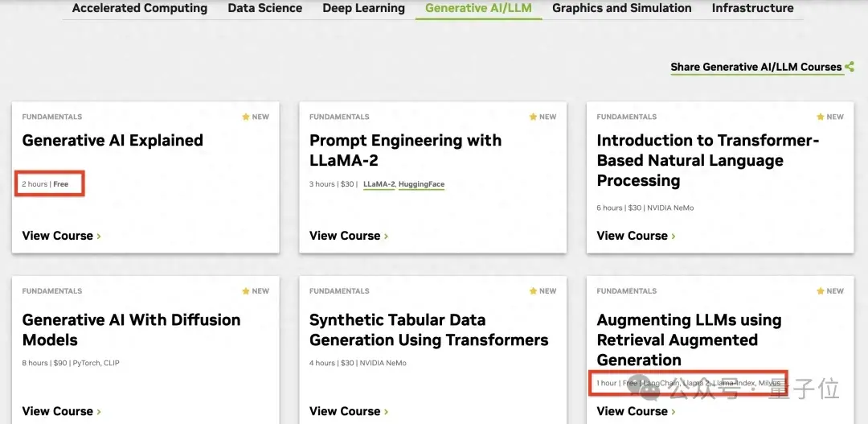Select the Generative AI/LLM tab
The image size is (868, 424).
pyautogui.click(x=478, y=8)
